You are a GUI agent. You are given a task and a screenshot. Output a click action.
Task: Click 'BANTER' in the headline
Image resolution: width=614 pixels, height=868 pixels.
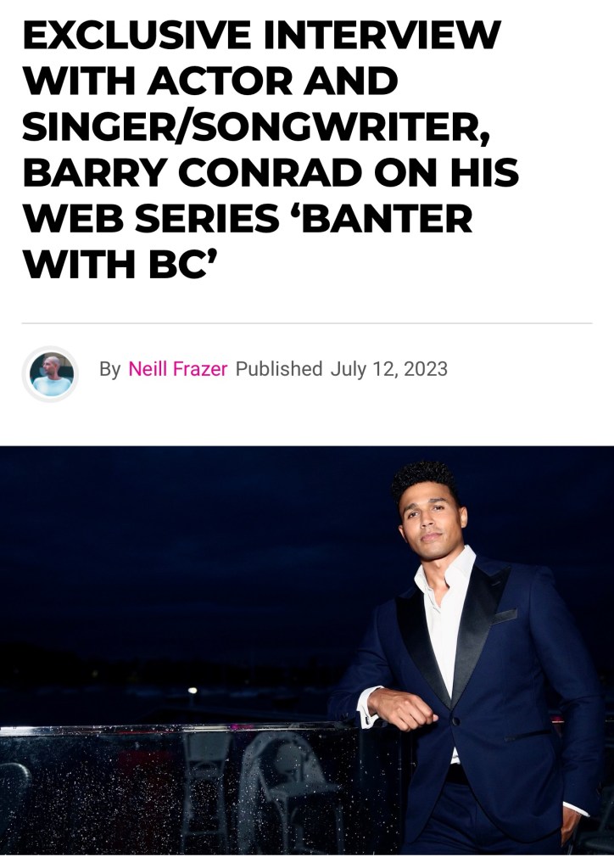click(x=386, y=218)
